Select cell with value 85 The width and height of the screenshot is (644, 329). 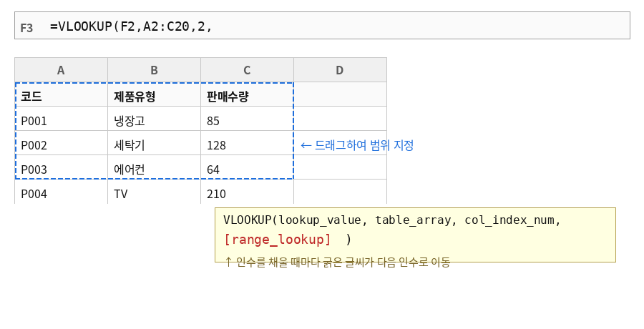coord(247,119)
